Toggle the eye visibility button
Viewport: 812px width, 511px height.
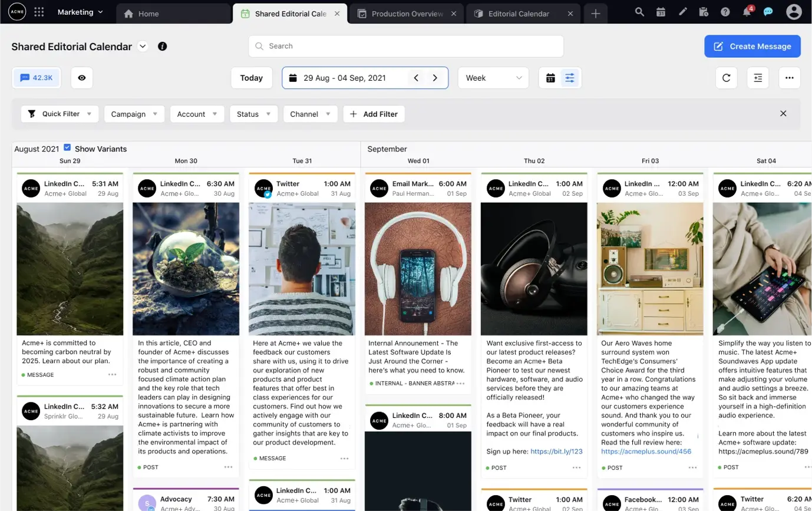click(x=82, y=78)
